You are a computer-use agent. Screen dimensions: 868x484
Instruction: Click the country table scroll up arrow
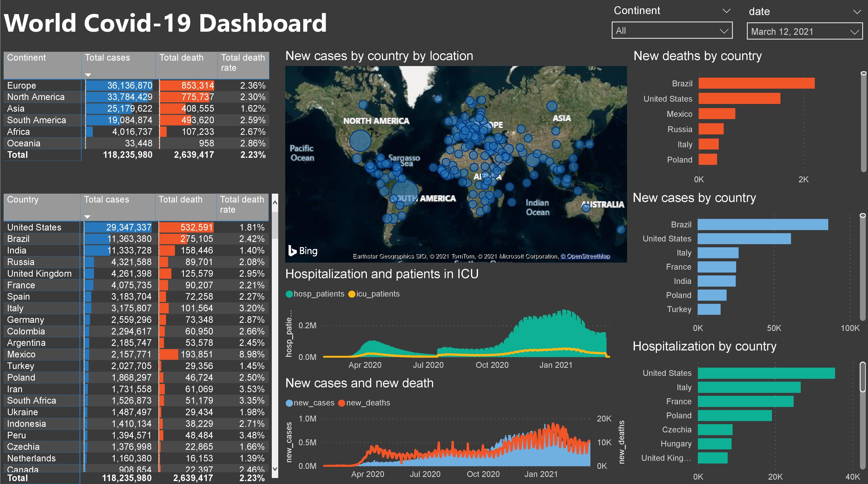275,203
